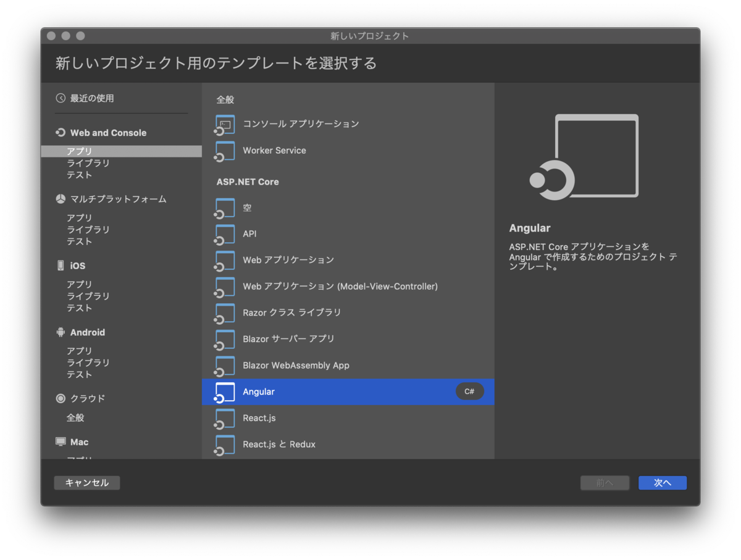741x560 pixels.
Task: Choose the コンソール アプリケーション template
Action: [x=348, y=125]
